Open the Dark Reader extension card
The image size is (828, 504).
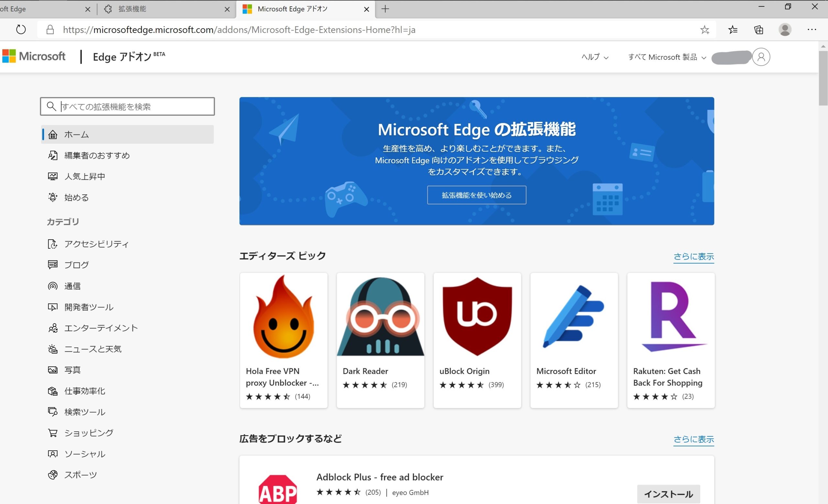click(380, 340)
